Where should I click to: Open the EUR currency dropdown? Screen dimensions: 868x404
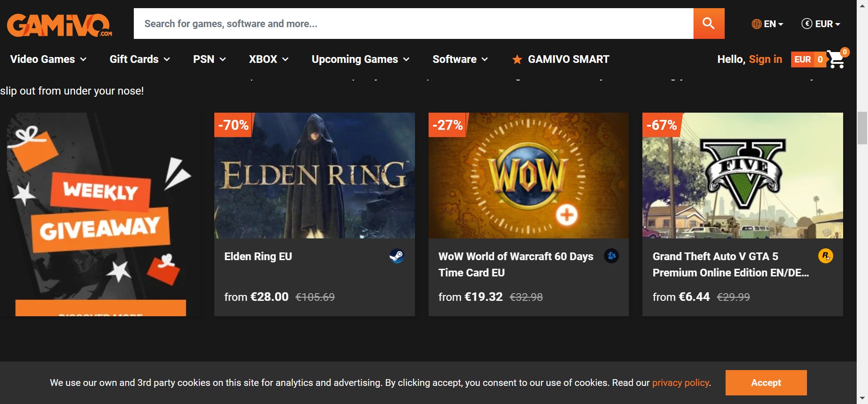coord(821,24)
